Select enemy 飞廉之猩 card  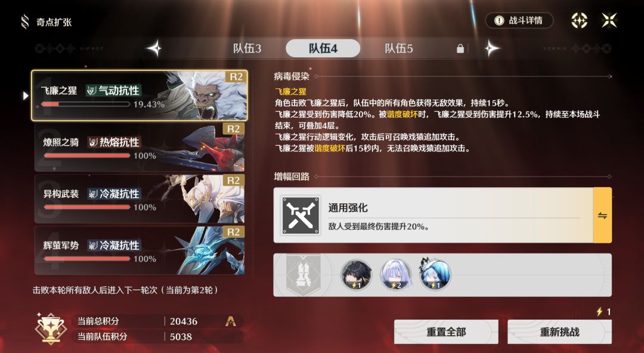(x=140, y=96)
